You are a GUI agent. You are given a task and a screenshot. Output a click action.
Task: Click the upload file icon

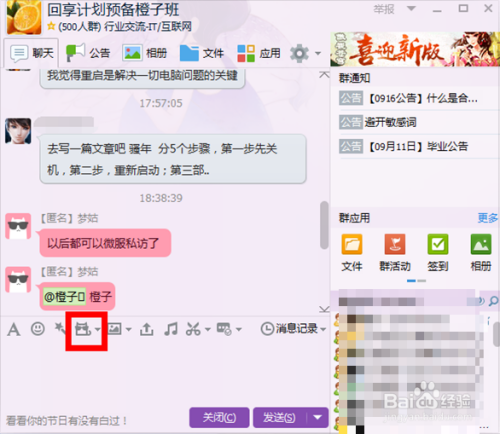pos(146,329)
